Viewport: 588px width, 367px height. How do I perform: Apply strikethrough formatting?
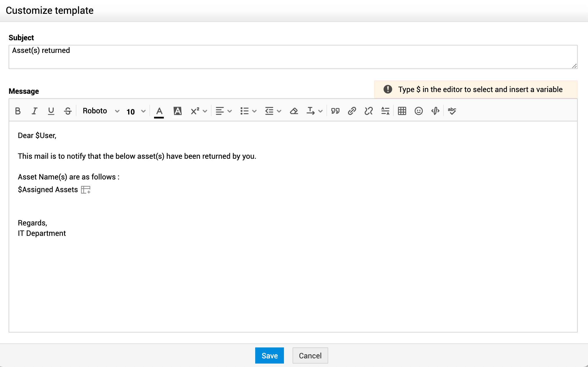(x=68, y=111)
